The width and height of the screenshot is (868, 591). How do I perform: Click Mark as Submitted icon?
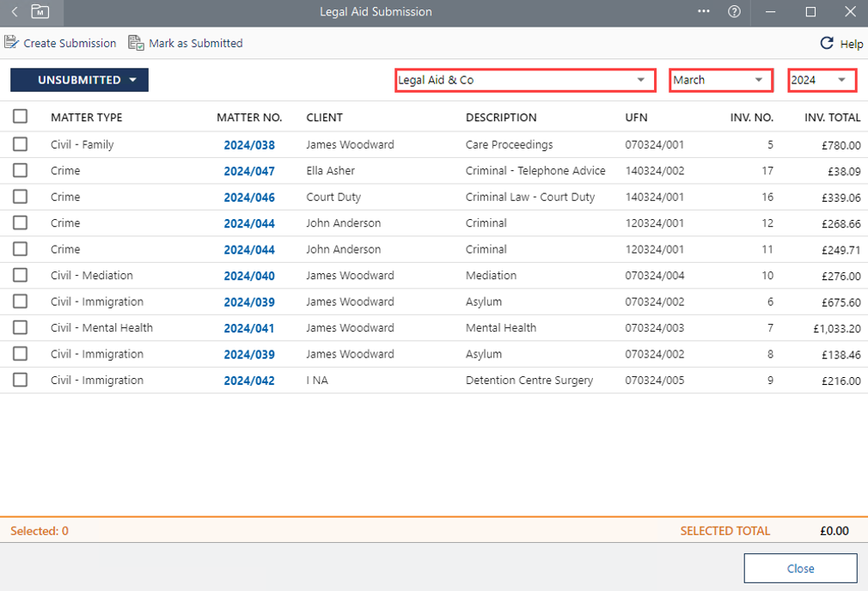(136, 43)
